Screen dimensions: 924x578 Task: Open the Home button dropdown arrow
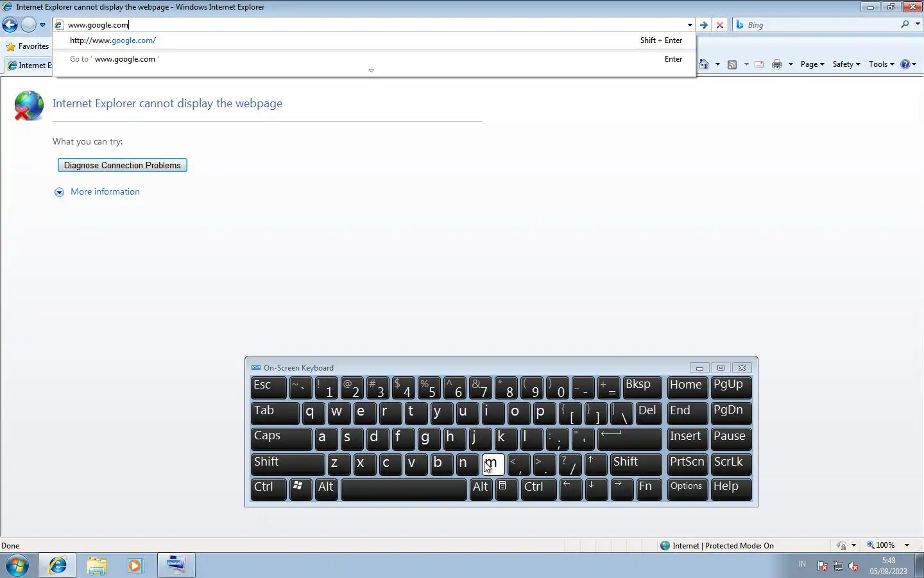(x=717, y=64)
